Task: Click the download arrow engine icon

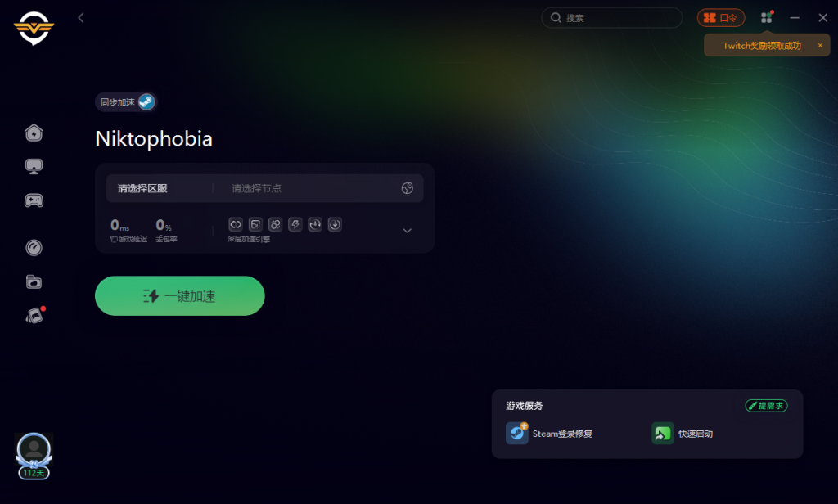Action: coord(335,224)
